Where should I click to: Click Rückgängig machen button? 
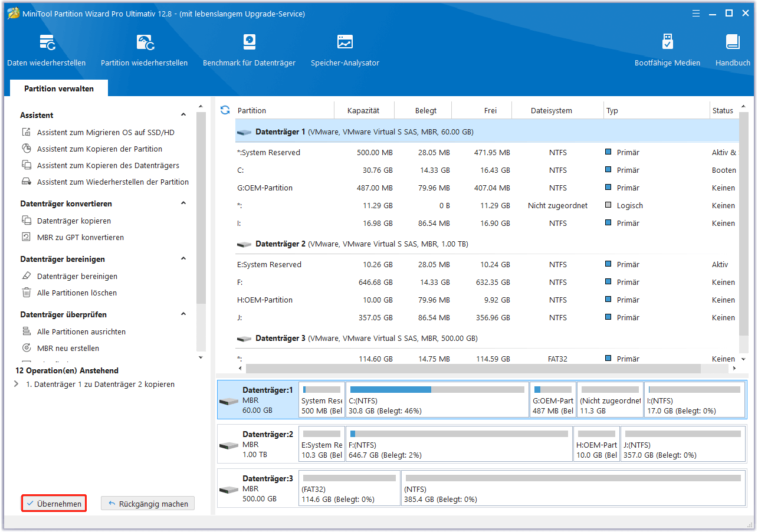[147, 504]
